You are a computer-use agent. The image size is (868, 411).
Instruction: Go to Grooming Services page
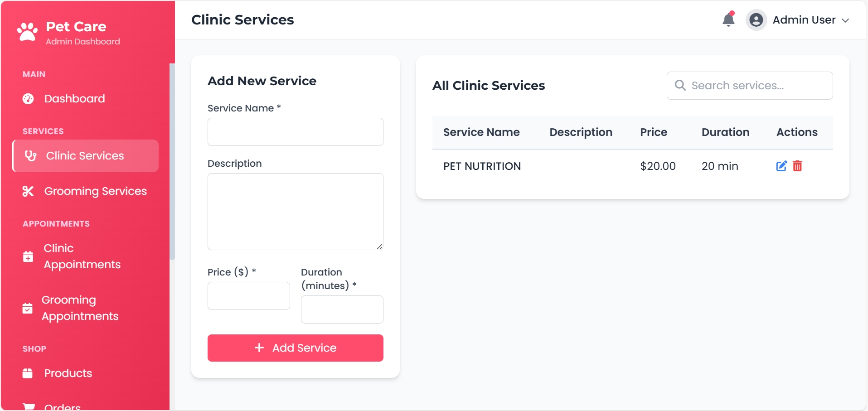(95, 191)
